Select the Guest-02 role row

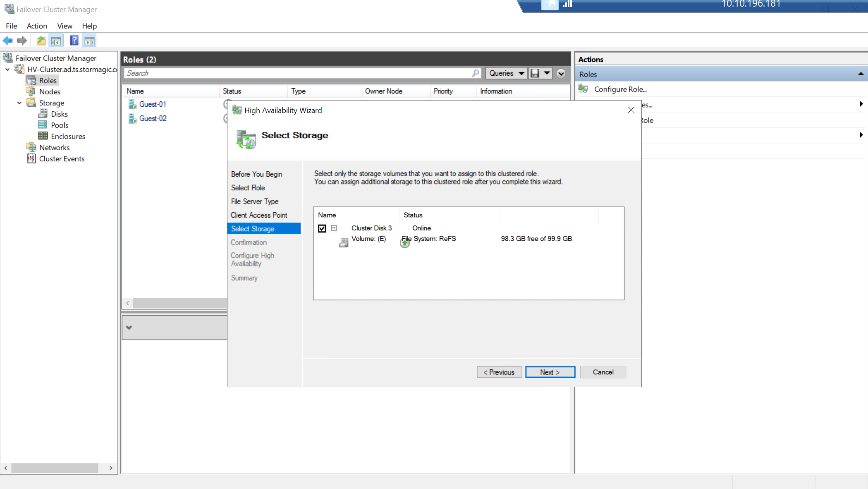click(153, 119)
